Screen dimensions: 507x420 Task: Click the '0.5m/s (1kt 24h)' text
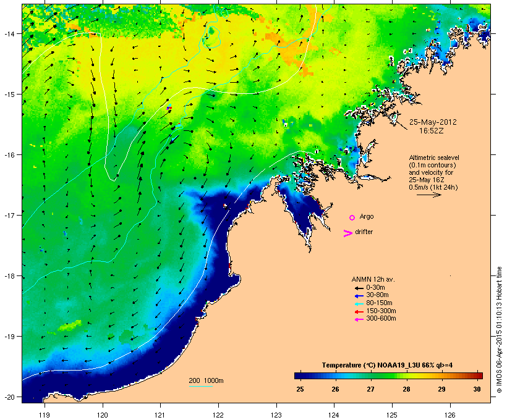tap(433, 187)
